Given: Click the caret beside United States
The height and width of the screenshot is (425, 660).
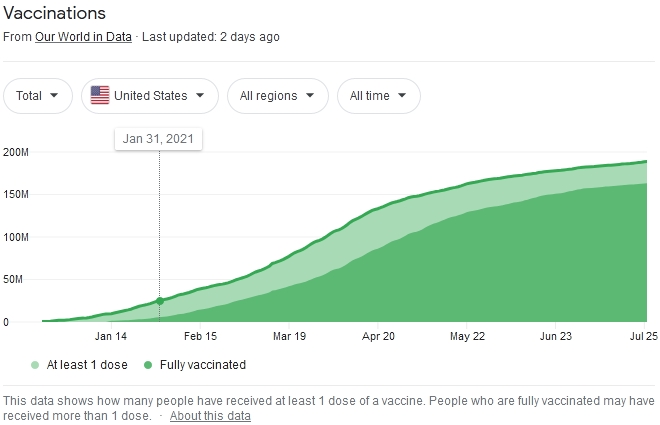Looking at the screenshot, I should point(200,96).
